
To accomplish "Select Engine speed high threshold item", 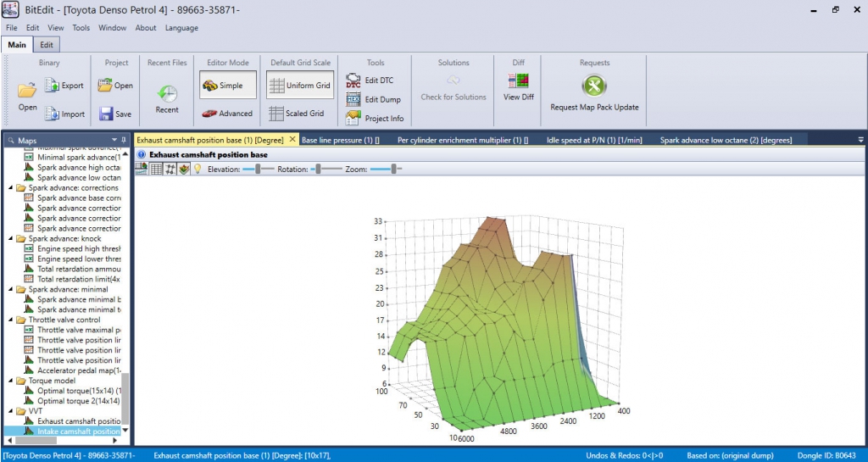I will point(73,249).
